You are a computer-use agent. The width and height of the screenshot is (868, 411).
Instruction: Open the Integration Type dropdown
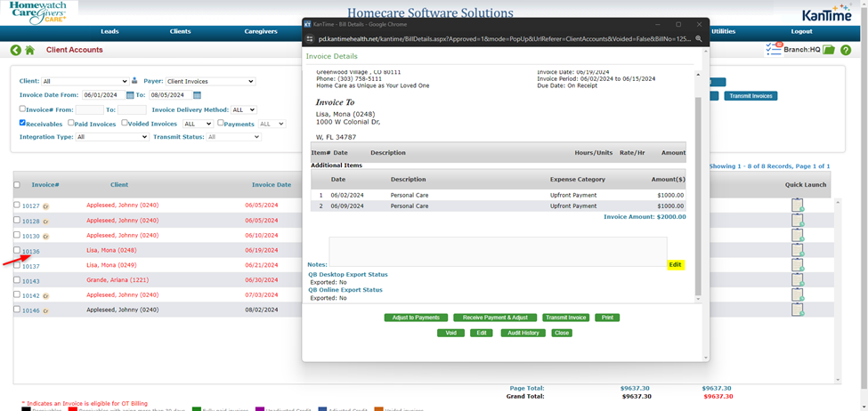[x=110, y=137]
